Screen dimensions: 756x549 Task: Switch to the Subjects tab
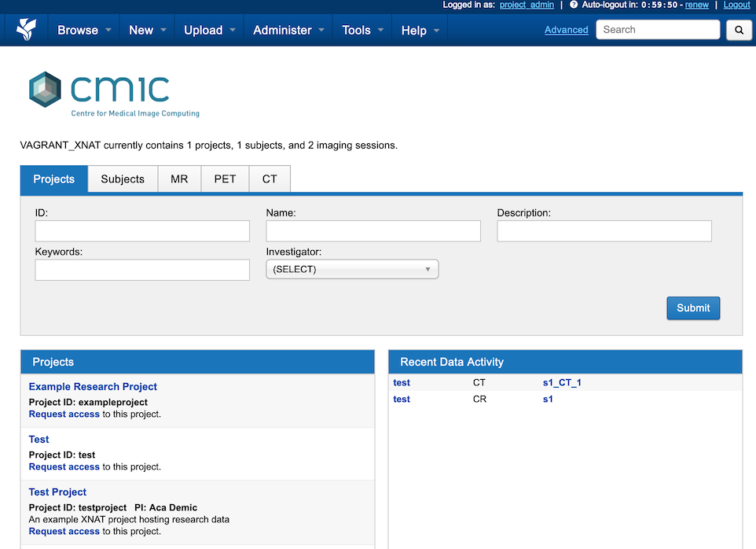pos(123,179)
